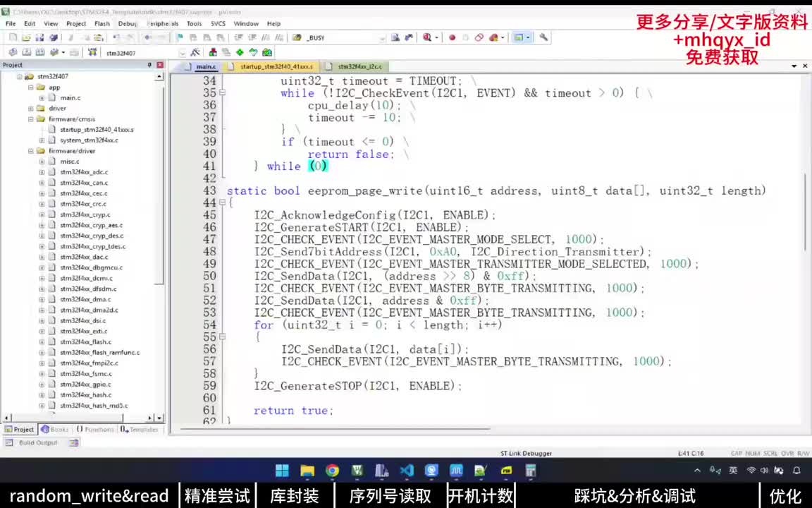
Task: Launch the Pack Installer icon
Action: point(266,52)
